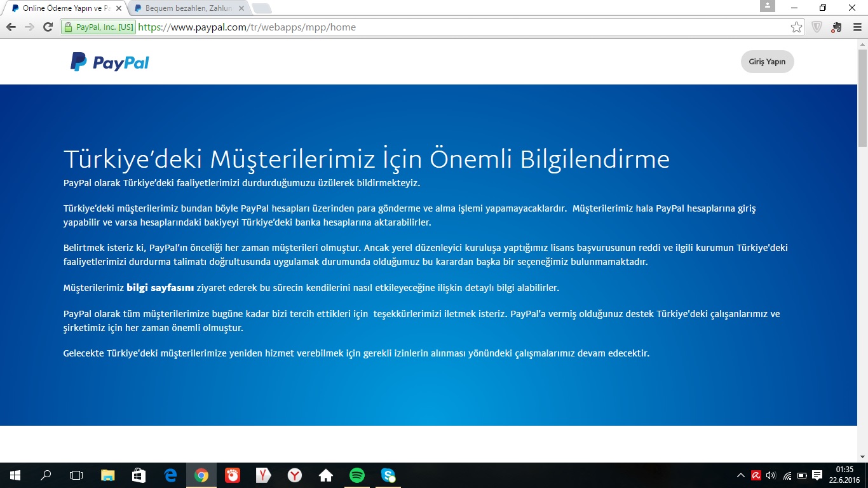Click the PayPal logo
The width and height of the screenshot is (868, 488).
point(109,62)
